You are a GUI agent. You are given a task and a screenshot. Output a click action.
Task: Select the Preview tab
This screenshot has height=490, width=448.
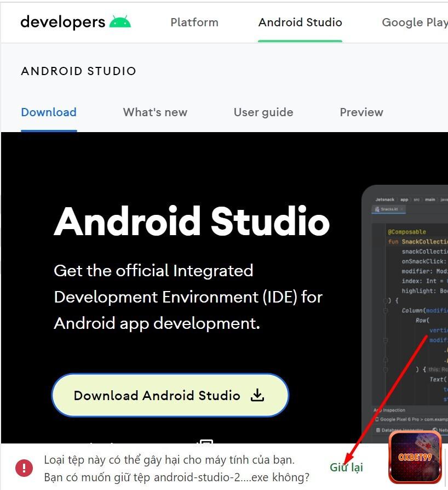pos(361,112)
